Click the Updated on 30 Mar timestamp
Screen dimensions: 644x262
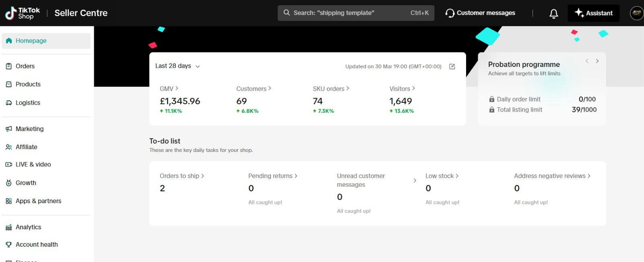393,67
